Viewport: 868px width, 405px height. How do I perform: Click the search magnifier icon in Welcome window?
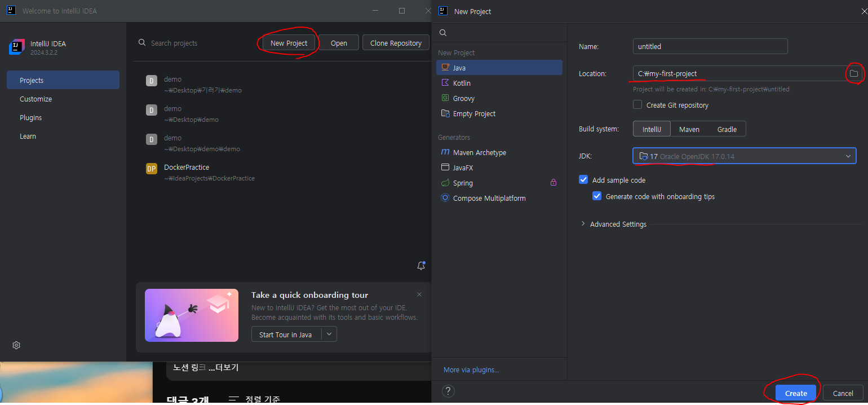142,43
